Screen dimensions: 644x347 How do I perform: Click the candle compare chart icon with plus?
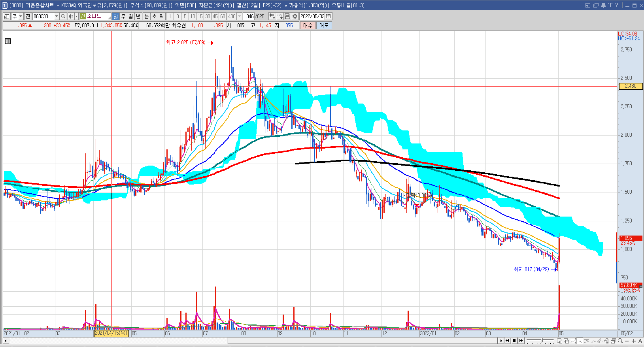pos(272,16)
